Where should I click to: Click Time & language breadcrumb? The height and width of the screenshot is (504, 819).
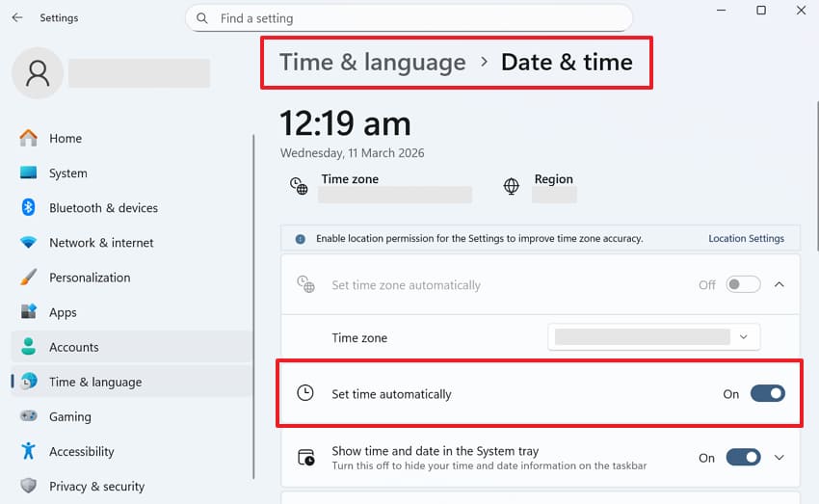pyautogui.click(x=373, y=62)
